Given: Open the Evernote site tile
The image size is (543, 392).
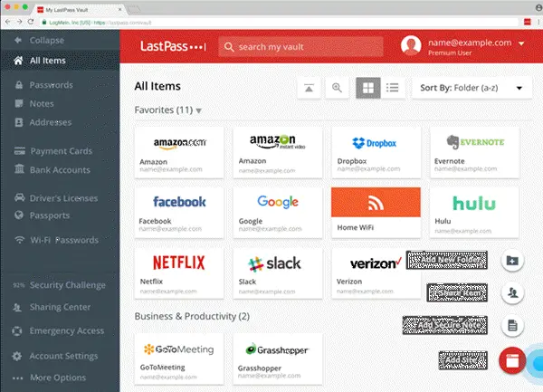Looking at the screenshot, I should click(x=474, y=153).
